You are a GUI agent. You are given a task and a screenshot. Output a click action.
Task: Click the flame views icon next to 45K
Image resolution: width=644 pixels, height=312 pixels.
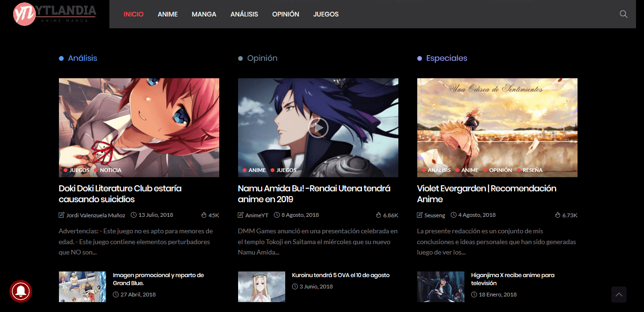point(204,215)
